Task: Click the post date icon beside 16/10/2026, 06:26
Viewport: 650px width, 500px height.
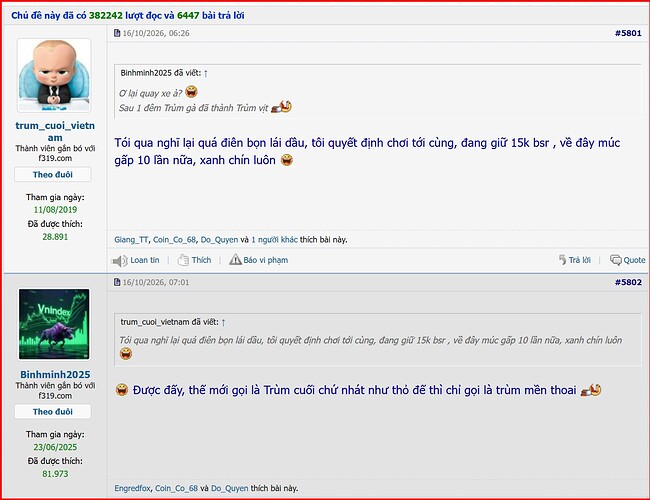Action: click(x=117, y=33)
